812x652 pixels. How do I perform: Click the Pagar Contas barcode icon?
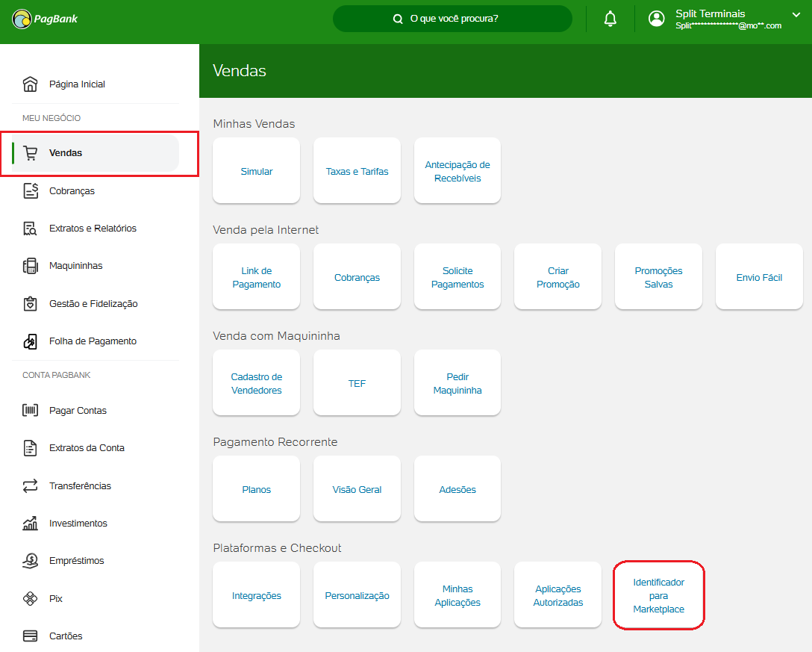(30, 411)
